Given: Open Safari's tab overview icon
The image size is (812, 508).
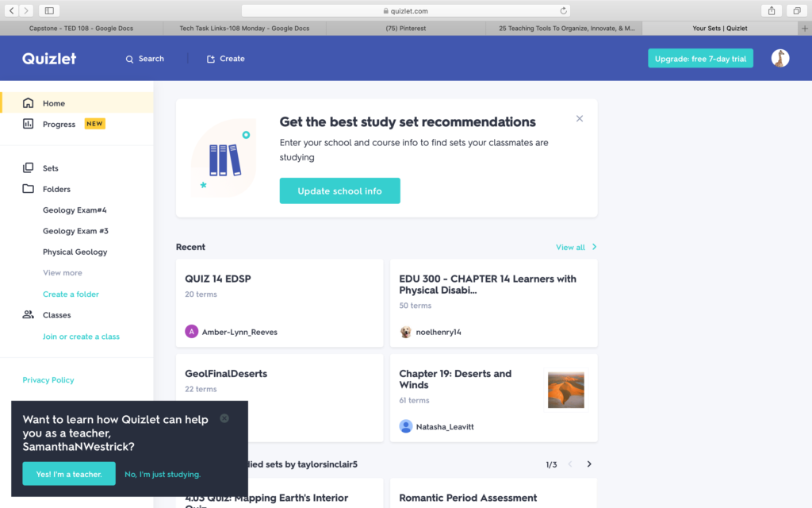Looking at the screenshot, I should click(797, 10).
